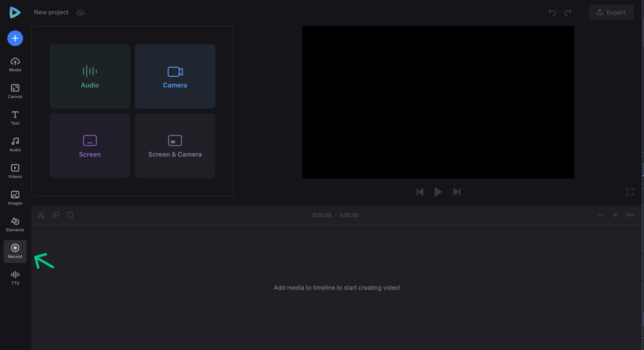Image resolution: width=644 pixels, height=350 pixels.
Task: Undo the last action
Action: [552, 12]
